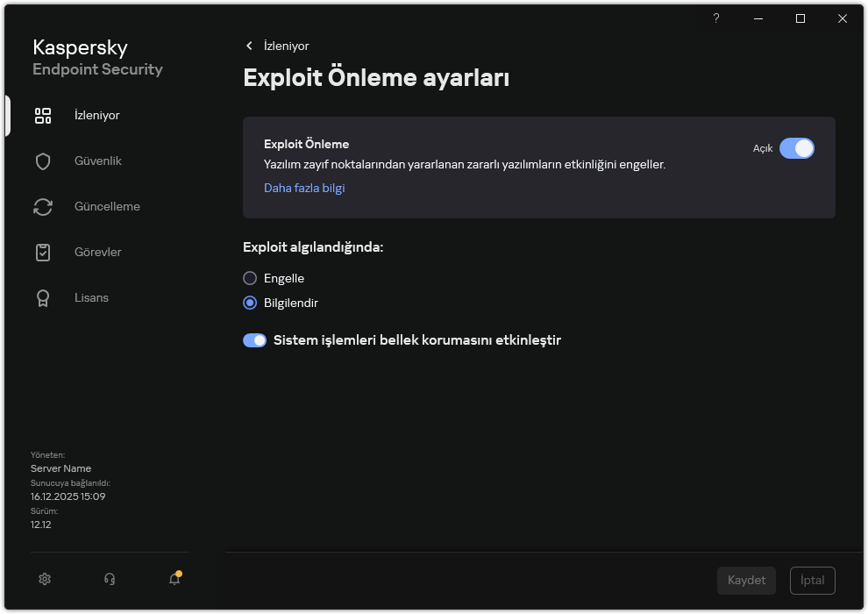View notifications via the bell icon
This screenshot has height=614, width=868.
pyautogui.click(x=174, y=579)
